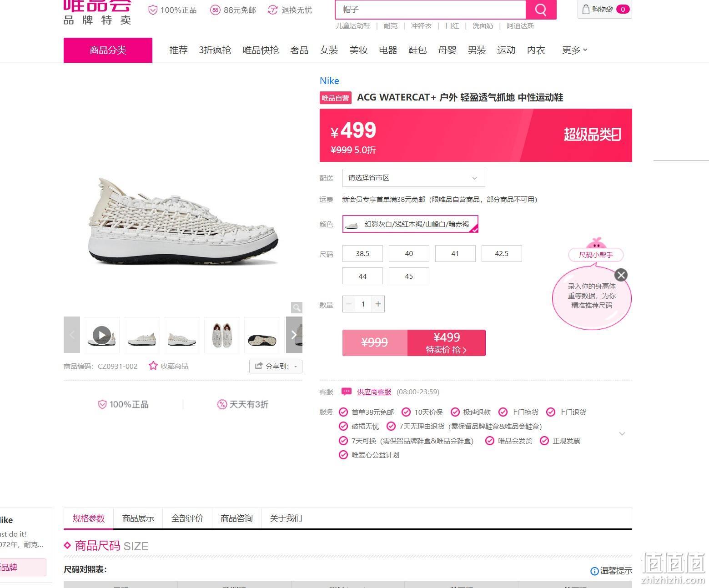This screenshot has height=588, width=709.
Task: Click the ¥499 特卖价 抢 button
Action: (x=447, y=342)
